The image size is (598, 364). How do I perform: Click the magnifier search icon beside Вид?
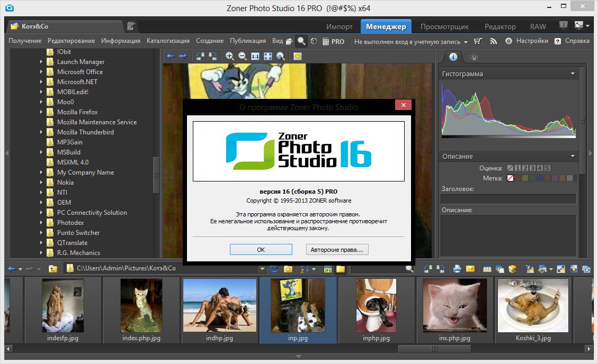pyautogui.click(x=301, y=41)
